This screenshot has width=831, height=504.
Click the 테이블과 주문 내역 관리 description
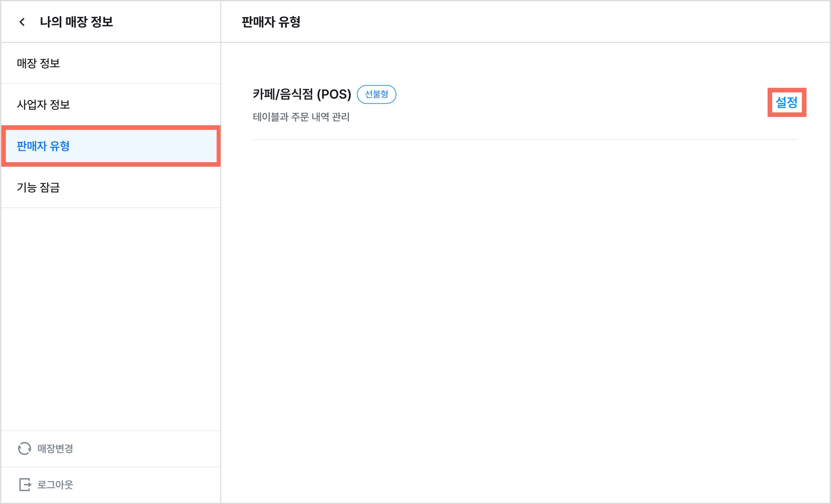[x=301, y=117]
